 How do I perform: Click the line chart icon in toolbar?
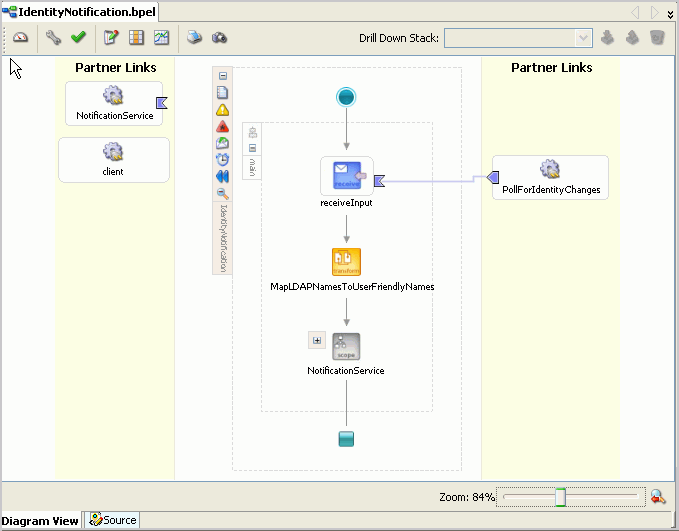click(x=162, y=38)
